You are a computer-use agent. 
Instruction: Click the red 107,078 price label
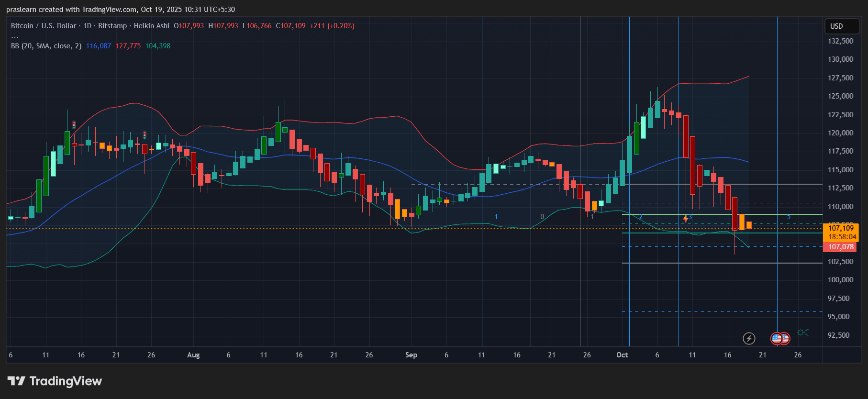coord(841,247)
